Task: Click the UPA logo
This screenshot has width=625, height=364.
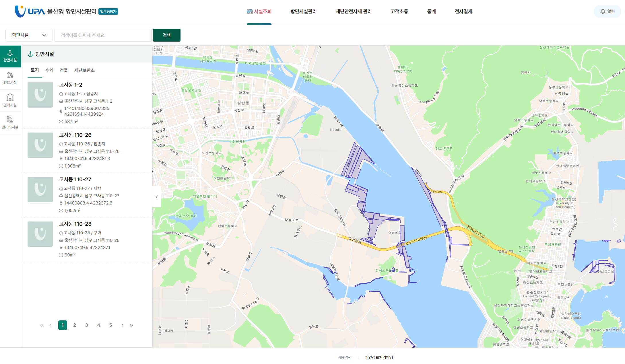Action: pyautogui.click(x=30, y=11)
